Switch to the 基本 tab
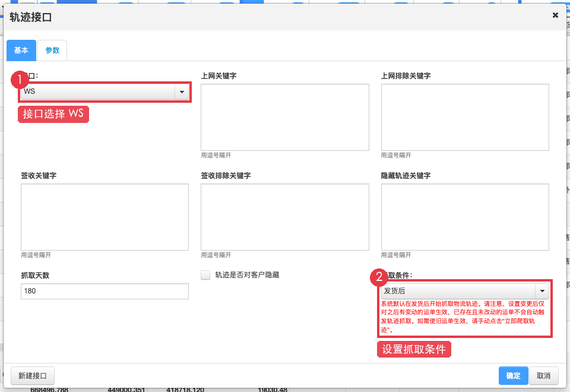This screenshot has height=392, width=570. [21, 50]
